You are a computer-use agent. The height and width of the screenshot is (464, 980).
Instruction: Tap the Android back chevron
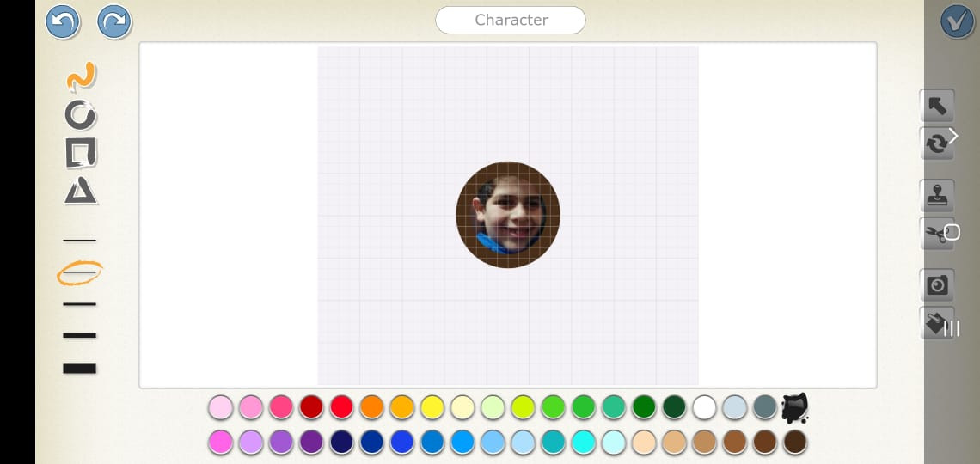point(952,136)
